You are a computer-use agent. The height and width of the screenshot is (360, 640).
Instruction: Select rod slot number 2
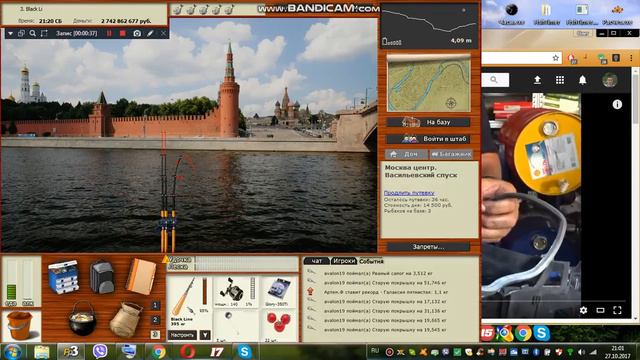(x=155, y=320)
